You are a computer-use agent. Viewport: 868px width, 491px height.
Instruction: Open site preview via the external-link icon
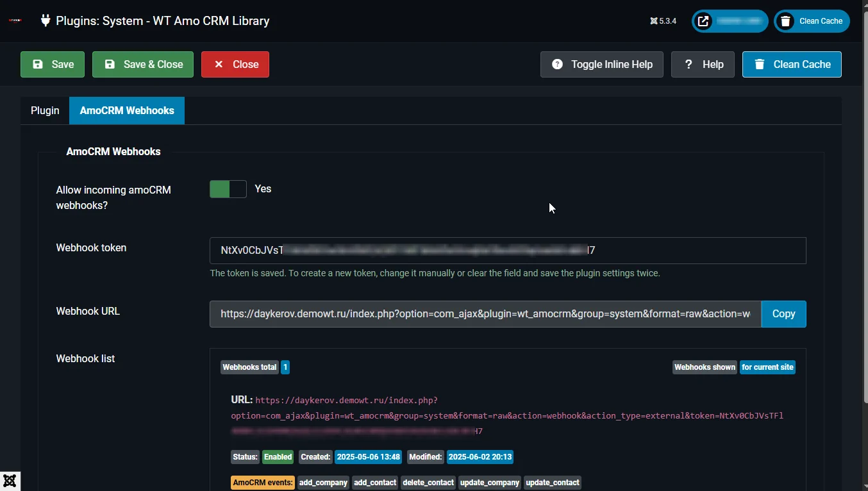(703, 21)
